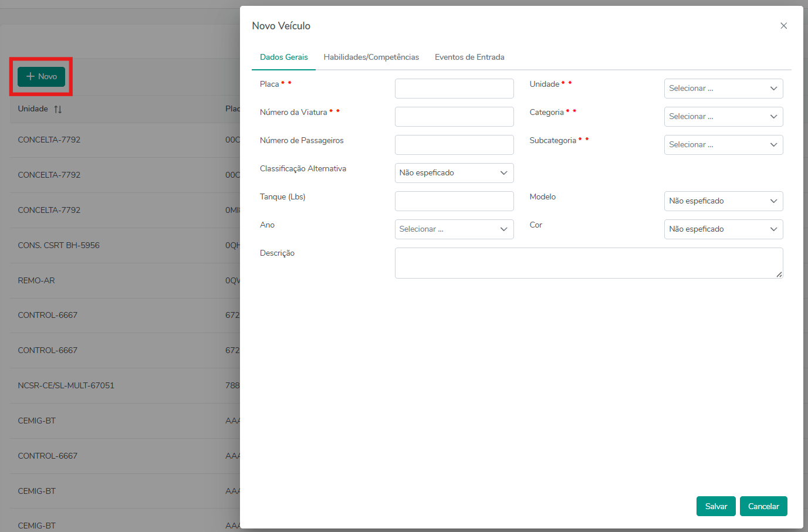808x532 pixels.
Task: Click the Descrição text area
Action: click(588, 263)
